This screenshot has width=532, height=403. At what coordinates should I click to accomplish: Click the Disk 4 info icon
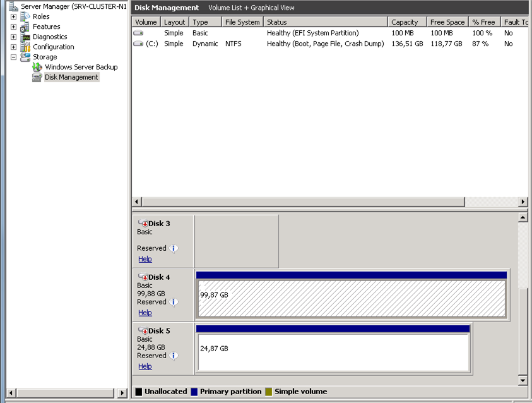click(x=174, y=302)
